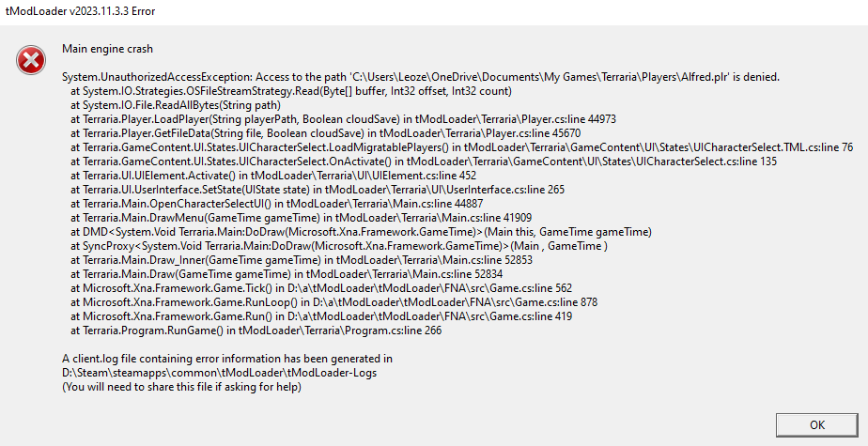Click the OSFileStreamStrategy.Read stack line
The image size is (868, 446).
coord(290,92)
